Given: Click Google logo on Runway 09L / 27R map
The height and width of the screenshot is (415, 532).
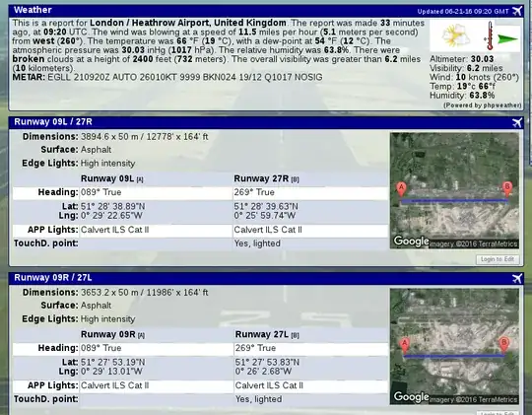Looking at the screenshot, I should 411,242.
